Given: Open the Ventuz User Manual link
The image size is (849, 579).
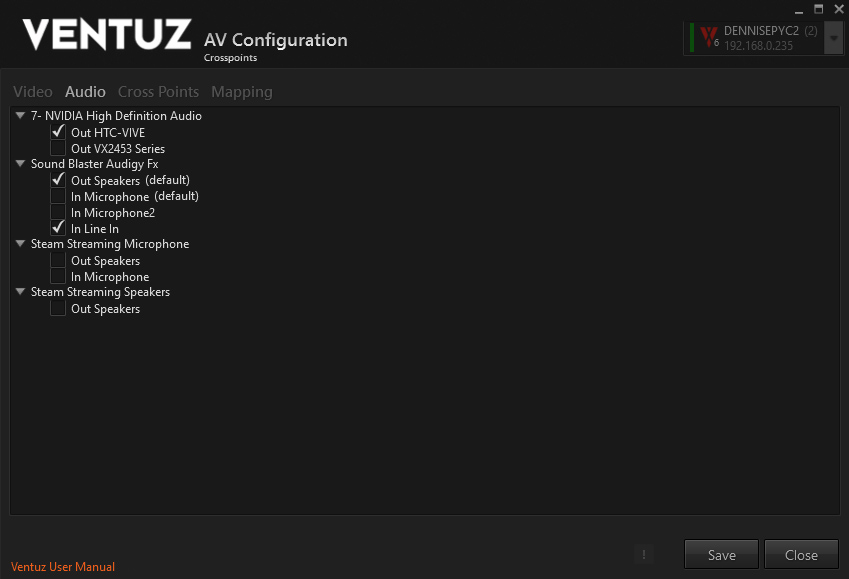Looking at the screenshot, I should [63, 567].
